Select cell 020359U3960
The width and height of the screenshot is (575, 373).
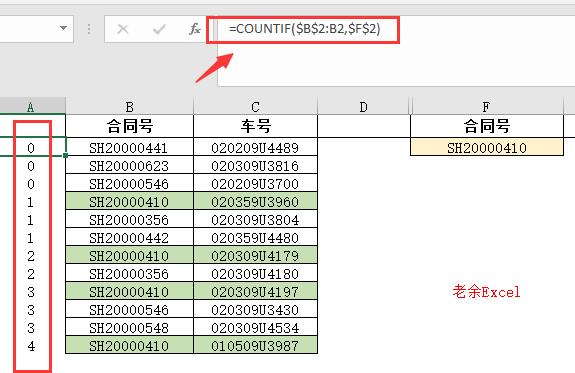tap(256, 202)
